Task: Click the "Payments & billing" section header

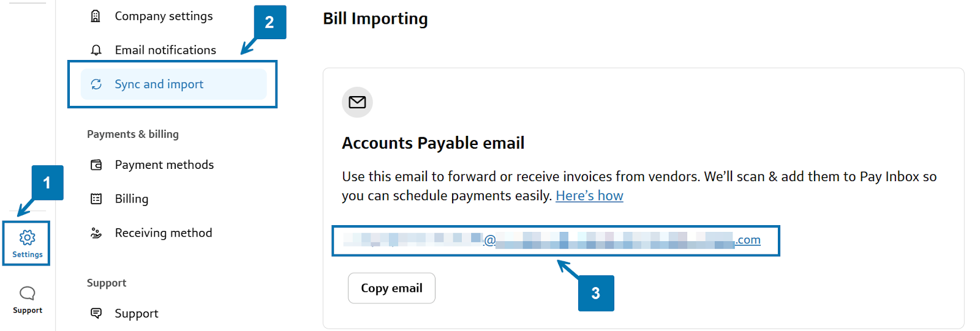Action: tap(133, 134)
